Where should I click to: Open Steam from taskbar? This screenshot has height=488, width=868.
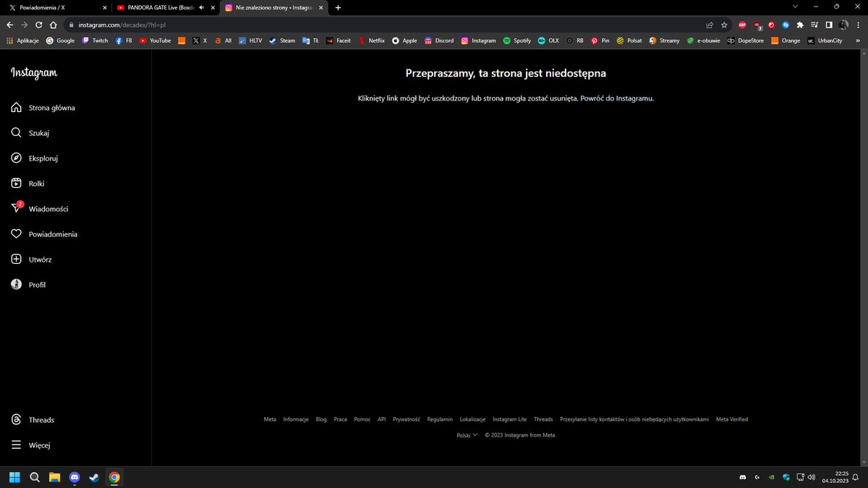tap(94, 477)
